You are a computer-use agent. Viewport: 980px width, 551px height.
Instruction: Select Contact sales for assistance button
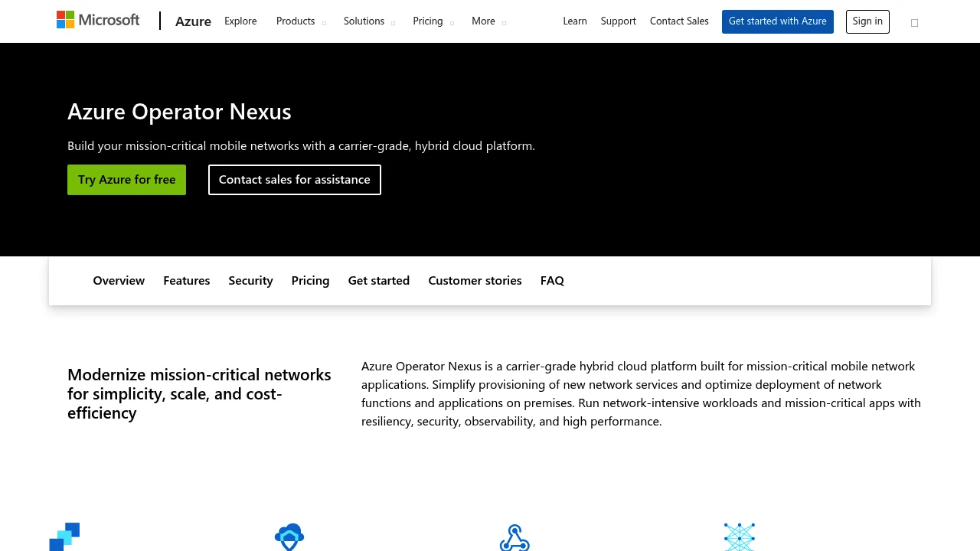(x=295, y=180)
